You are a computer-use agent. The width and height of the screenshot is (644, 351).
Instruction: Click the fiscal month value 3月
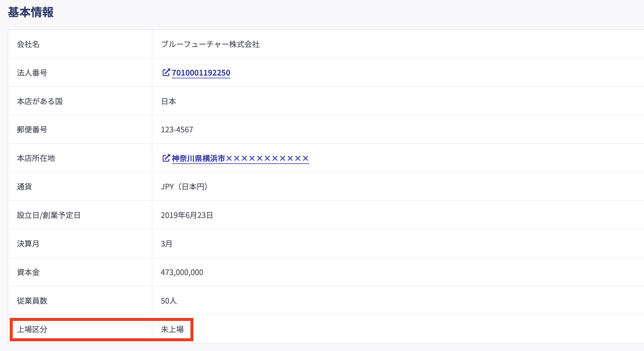click(166, 244)
